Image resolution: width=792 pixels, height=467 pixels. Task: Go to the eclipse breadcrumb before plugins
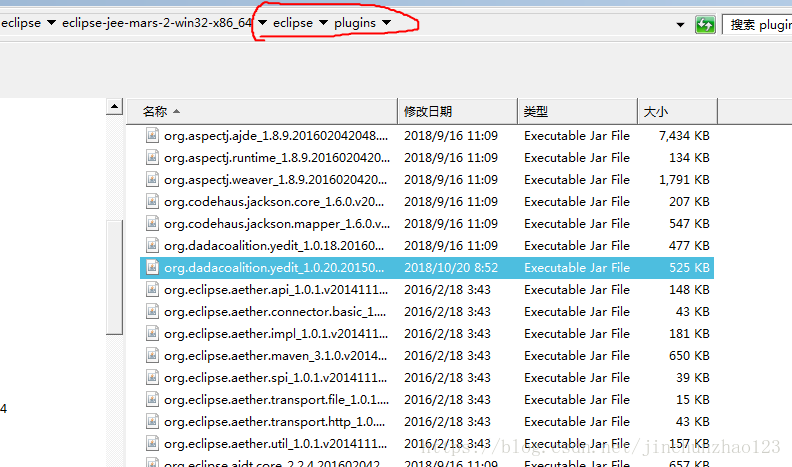[293, 23]
